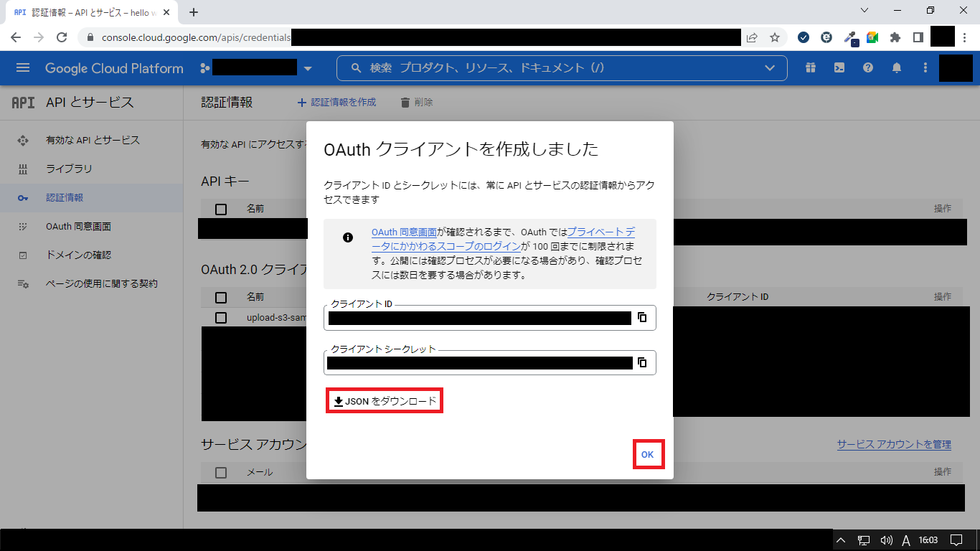Activate Cloud Shell from top bar
980x551 pixels.
click(x=839, y=68)
